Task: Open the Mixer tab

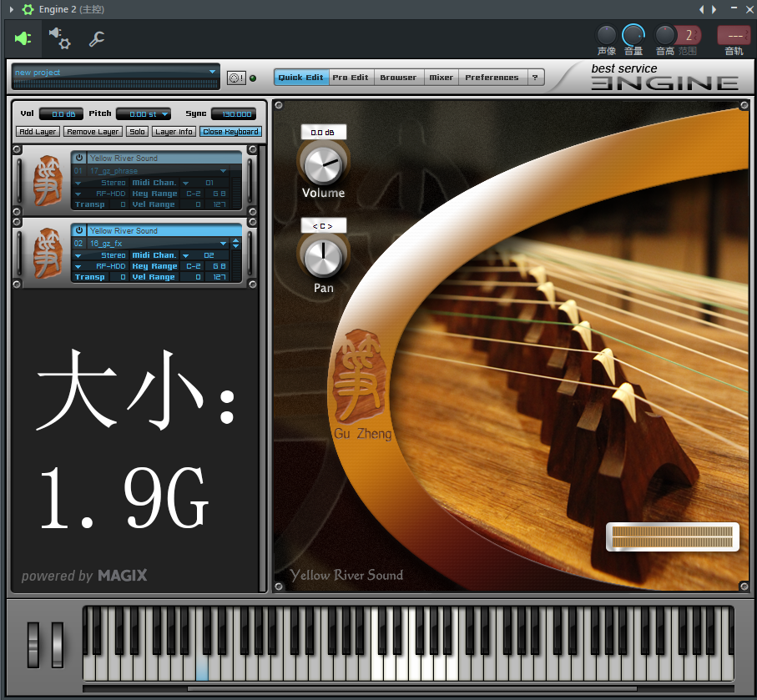Action: [x=442, y=78]
